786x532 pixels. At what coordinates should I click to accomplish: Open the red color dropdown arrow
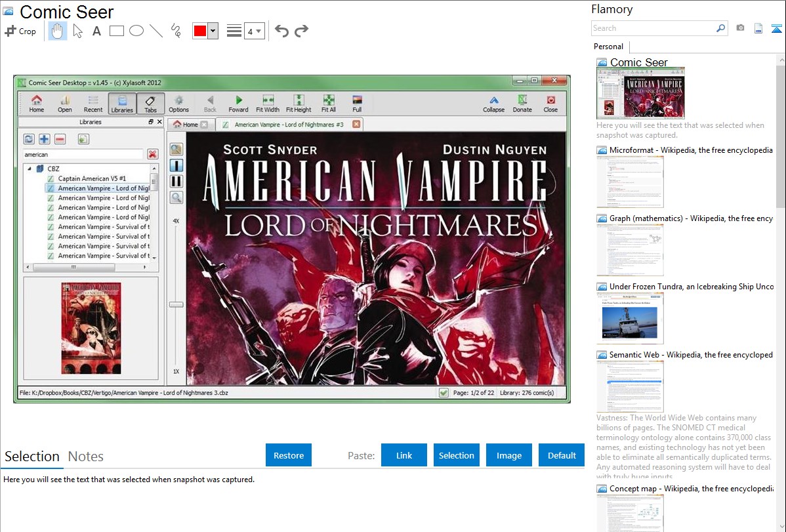pos(213,31)
